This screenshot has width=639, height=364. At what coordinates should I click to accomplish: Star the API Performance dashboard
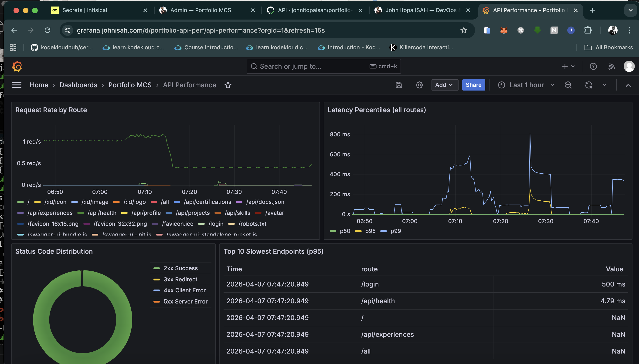coord(228,85)
